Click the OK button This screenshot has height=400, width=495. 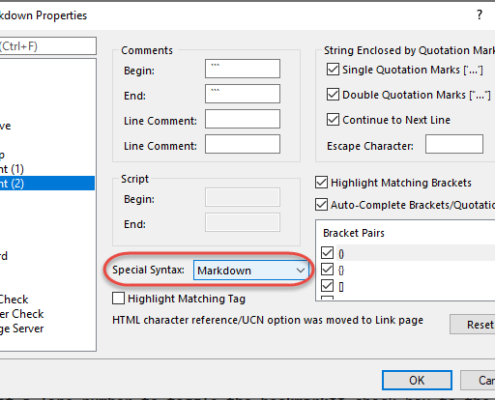(417, 380)
